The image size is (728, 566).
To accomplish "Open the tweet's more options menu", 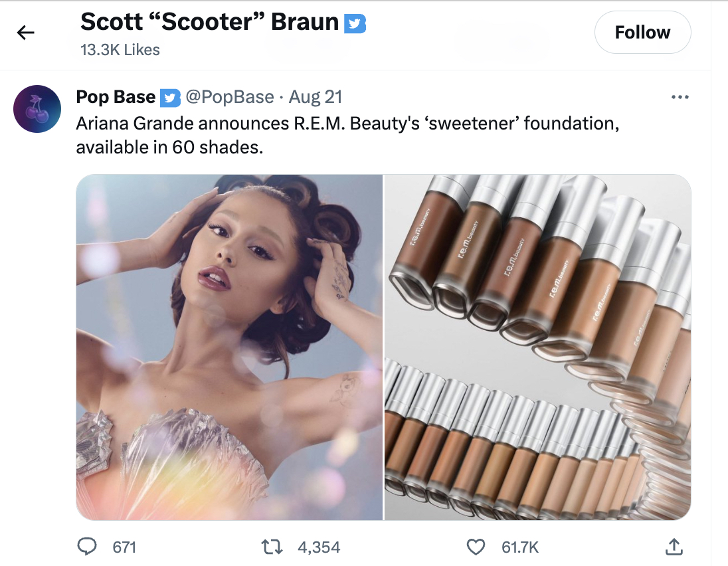I will pos(680,98).
